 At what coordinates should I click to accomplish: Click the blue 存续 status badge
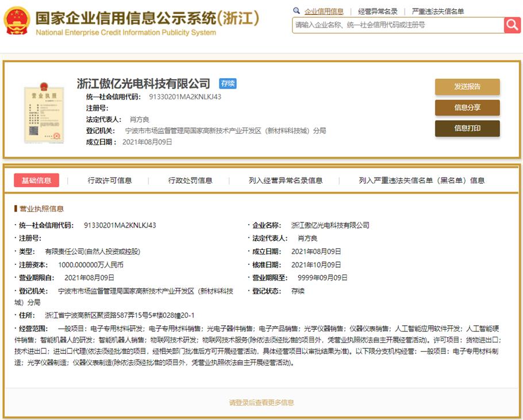pos(228,83)
